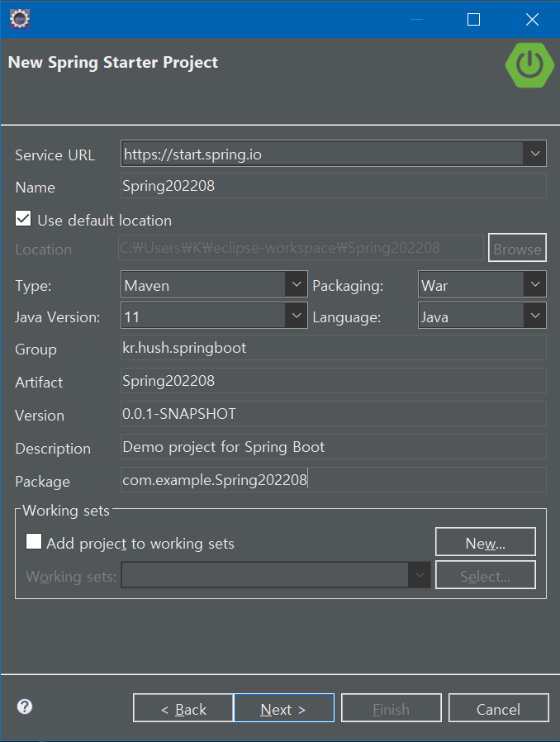Click the green Spring Boot power logo
This screenshot has height=742, width=560.
(x=529, y=64)
